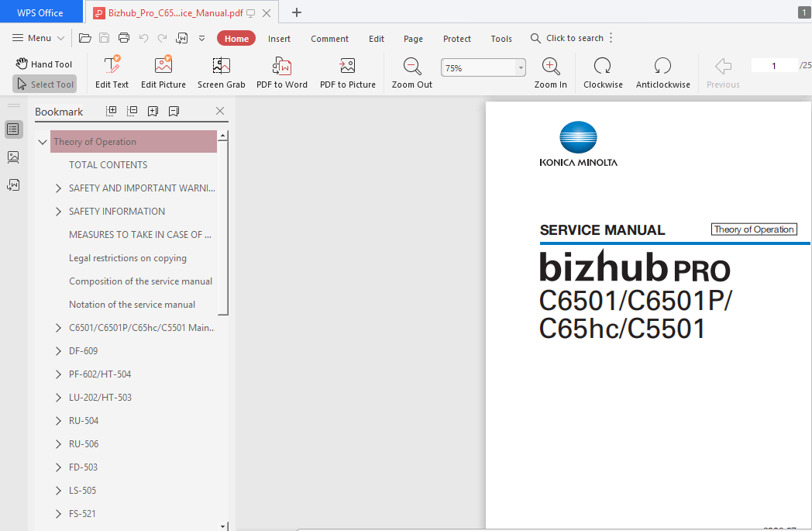
Task: Close the Bookmark panel
Action: (220, 111)
